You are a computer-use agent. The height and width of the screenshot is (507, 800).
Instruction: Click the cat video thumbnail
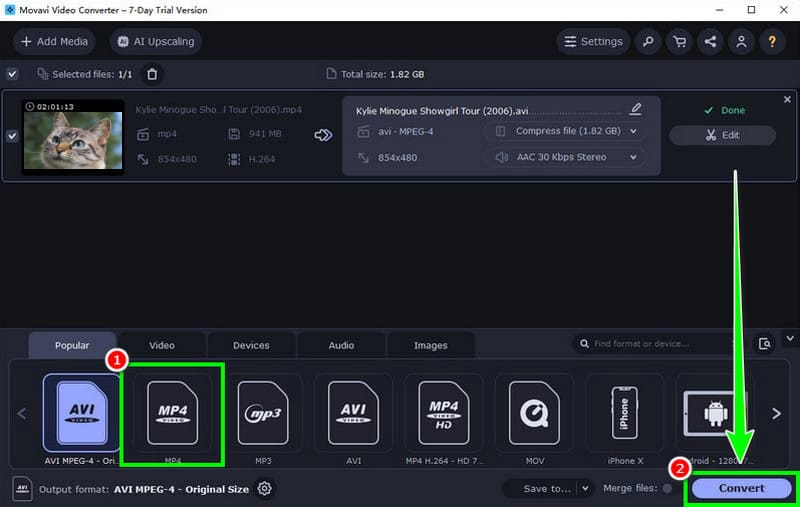tap(73, 137)
